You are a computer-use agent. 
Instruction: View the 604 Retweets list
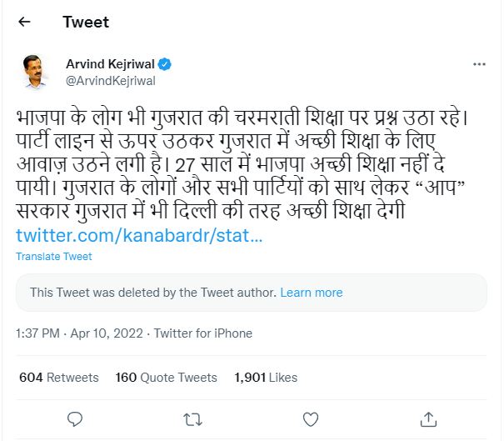click(x=58, y=378)
